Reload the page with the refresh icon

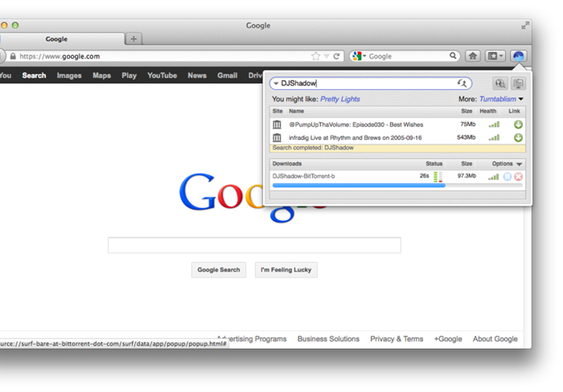click(x=337, y=56)
